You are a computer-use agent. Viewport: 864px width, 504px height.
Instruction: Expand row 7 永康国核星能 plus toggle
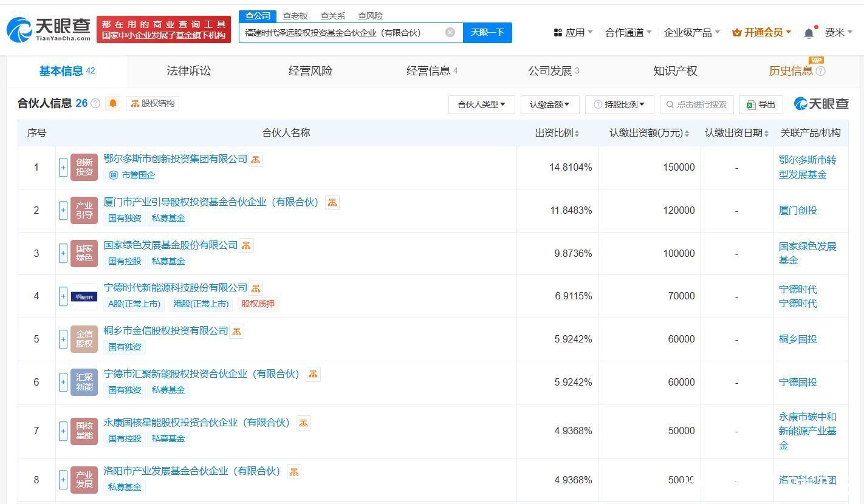tap(63, 431)
